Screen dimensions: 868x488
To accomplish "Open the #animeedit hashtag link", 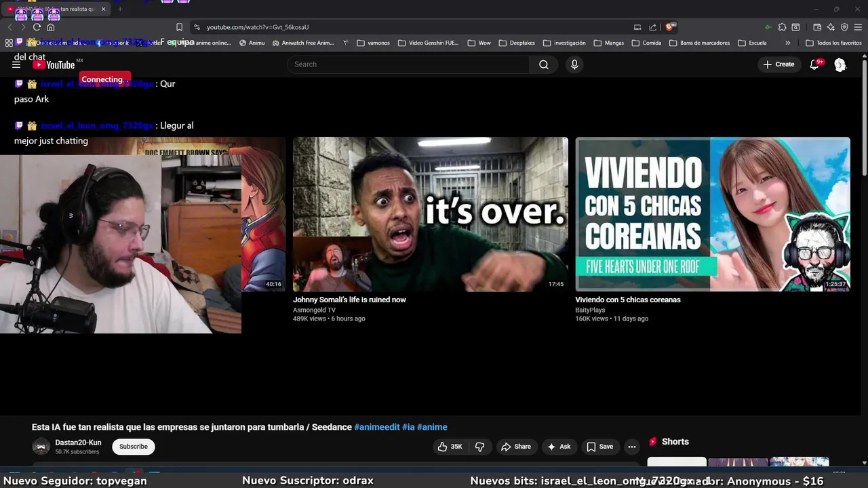I will point(377,427).
